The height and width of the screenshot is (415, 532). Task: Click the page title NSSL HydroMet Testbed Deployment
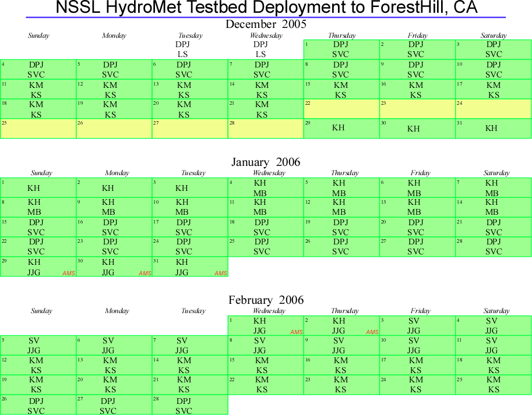pos(266,8)
